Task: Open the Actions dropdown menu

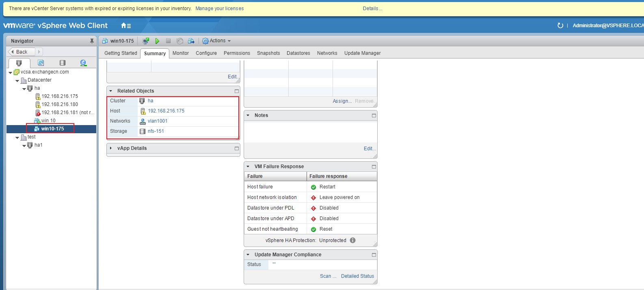Action: coord(216,41)
